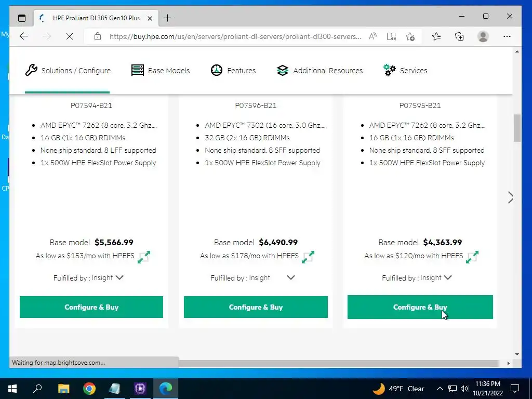Stop loading the page

[x=70, y=36]
